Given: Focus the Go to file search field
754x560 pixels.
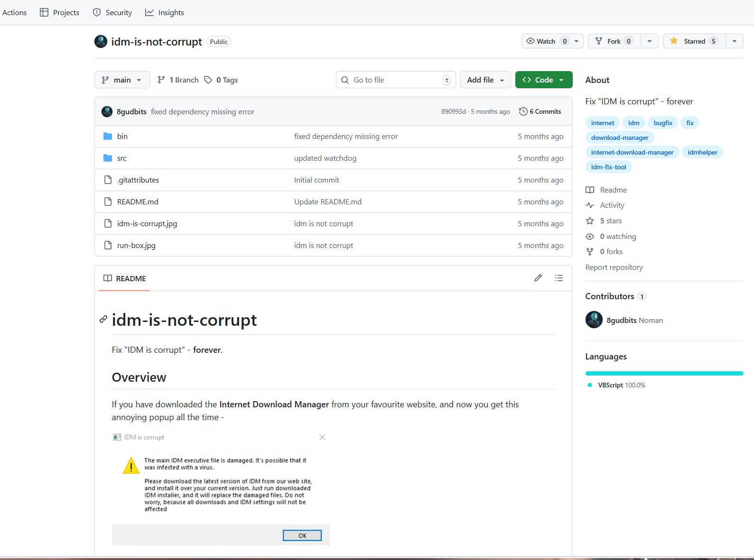Looking at the screenshot, I should click(396, 80).
